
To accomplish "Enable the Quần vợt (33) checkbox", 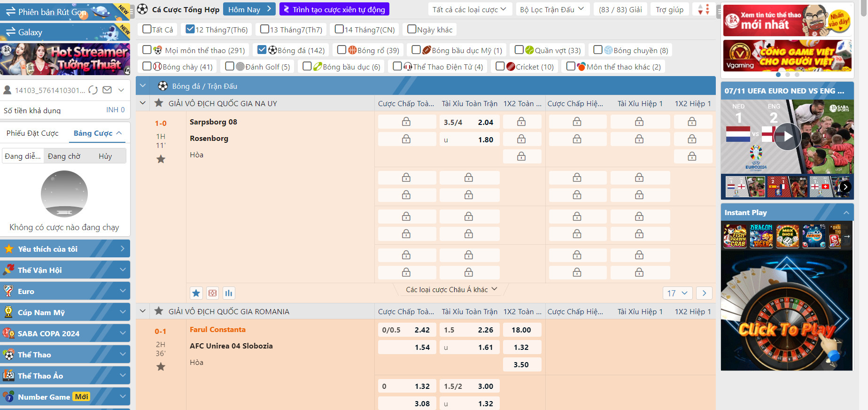I will (519, 50).
